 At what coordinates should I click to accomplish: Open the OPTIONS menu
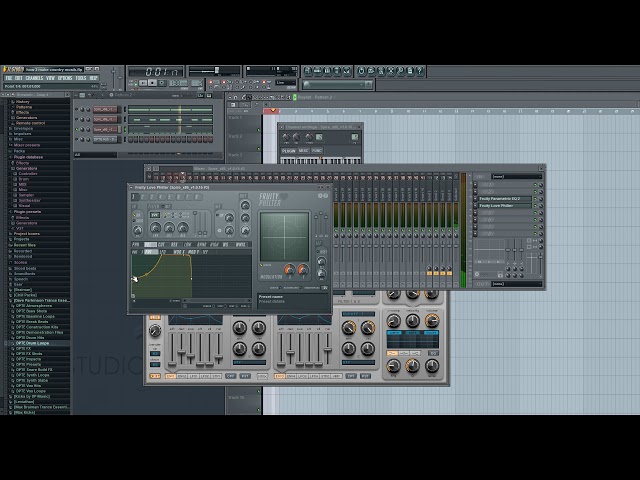click(x=65, y=78)
